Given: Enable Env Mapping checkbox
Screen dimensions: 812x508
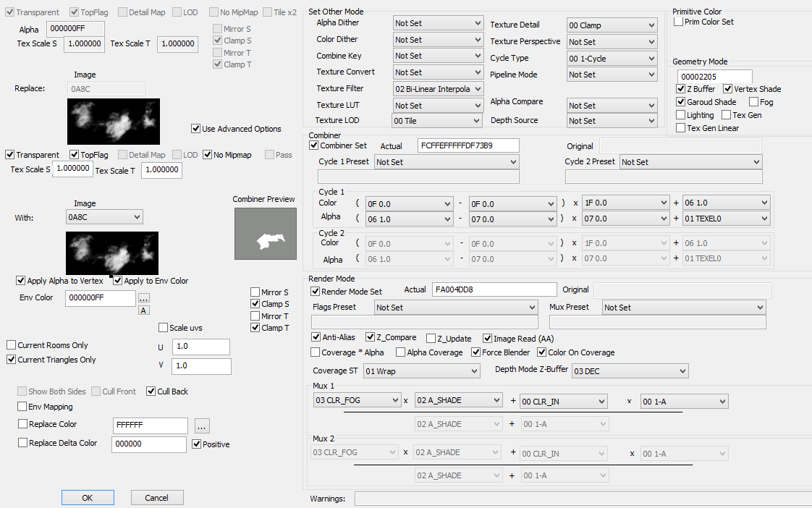Looking at the screenshot, I should 22,406.
